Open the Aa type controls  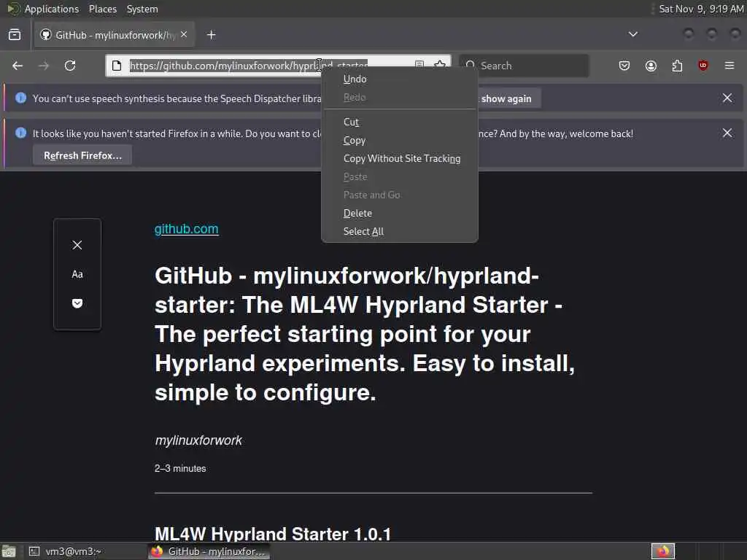[x=77, y=274]
